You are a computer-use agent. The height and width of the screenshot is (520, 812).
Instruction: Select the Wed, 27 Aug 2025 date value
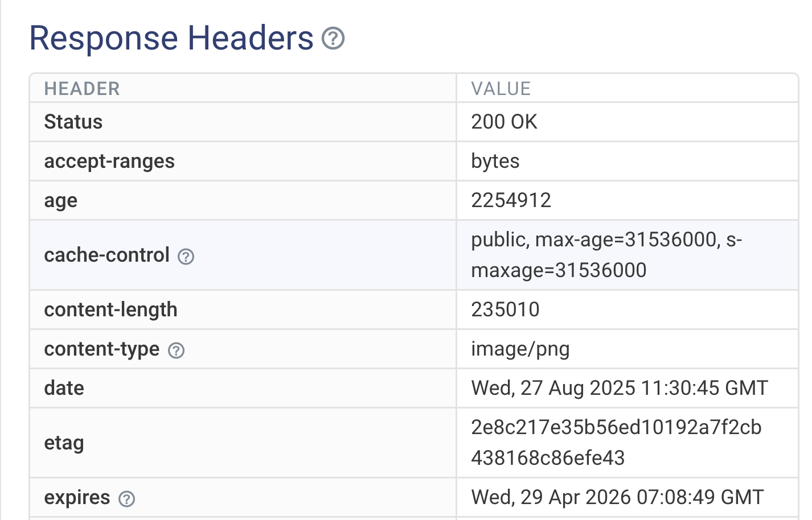(x=620, y=388)
